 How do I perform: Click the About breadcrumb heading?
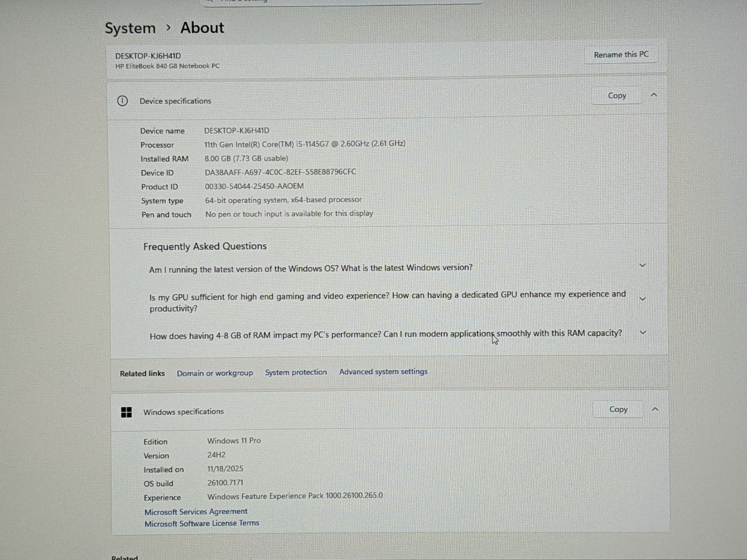pos(202,28)
